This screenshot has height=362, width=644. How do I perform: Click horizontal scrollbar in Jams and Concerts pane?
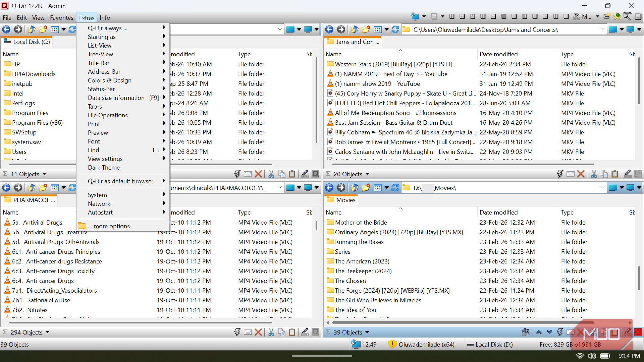(463, 164)
